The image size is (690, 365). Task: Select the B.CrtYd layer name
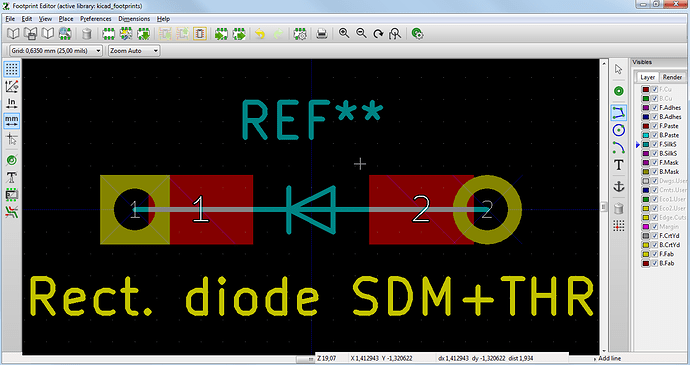[669, 245]
